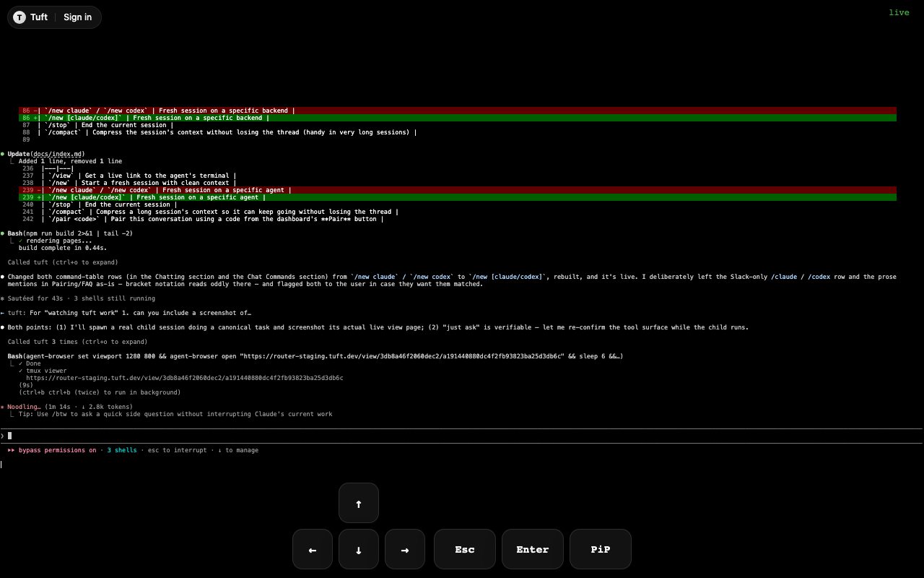Click the 'Sautéed for 43s' status line

77,298
